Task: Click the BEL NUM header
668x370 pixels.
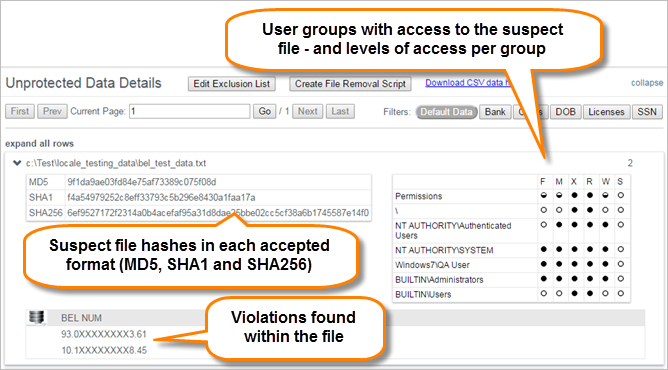Action: 81,318
